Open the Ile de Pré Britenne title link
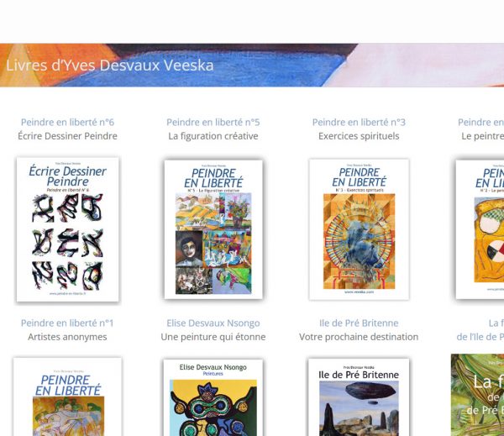This screenshot has width=504, height=436. [359, 323]
